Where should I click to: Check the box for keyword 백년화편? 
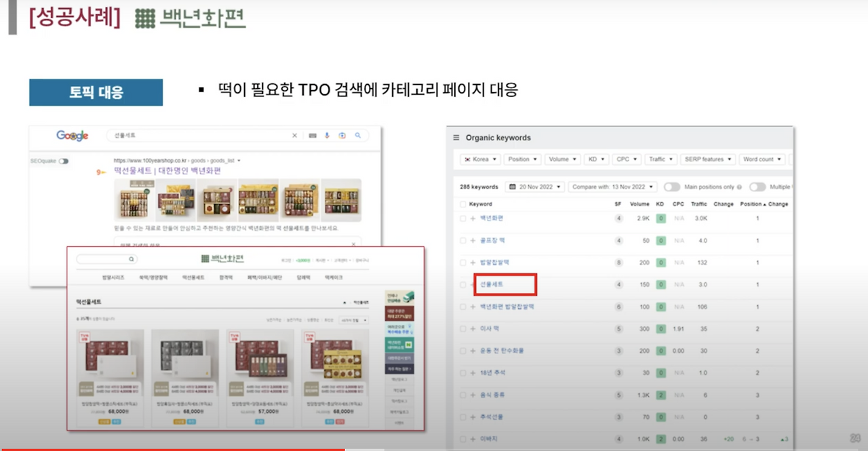click(463, 218)
